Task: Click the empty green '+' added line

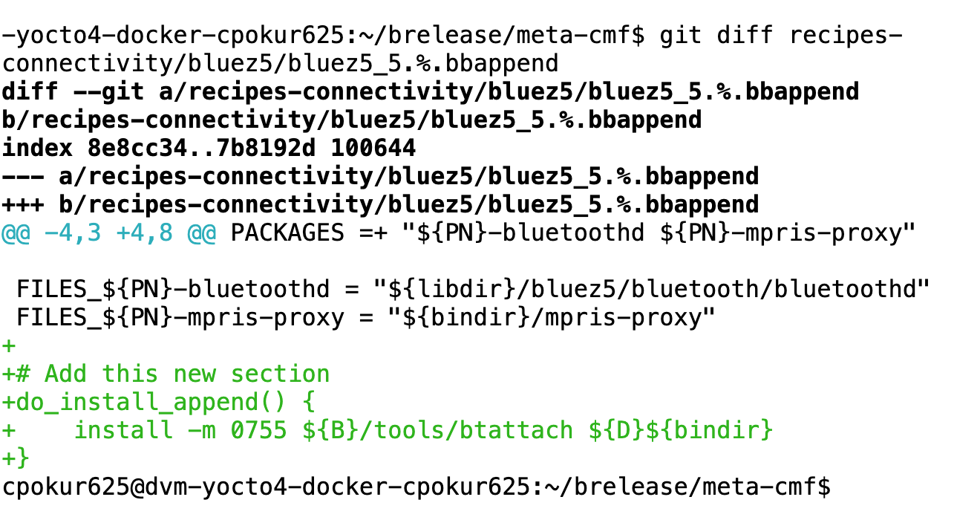Action: 9,346
